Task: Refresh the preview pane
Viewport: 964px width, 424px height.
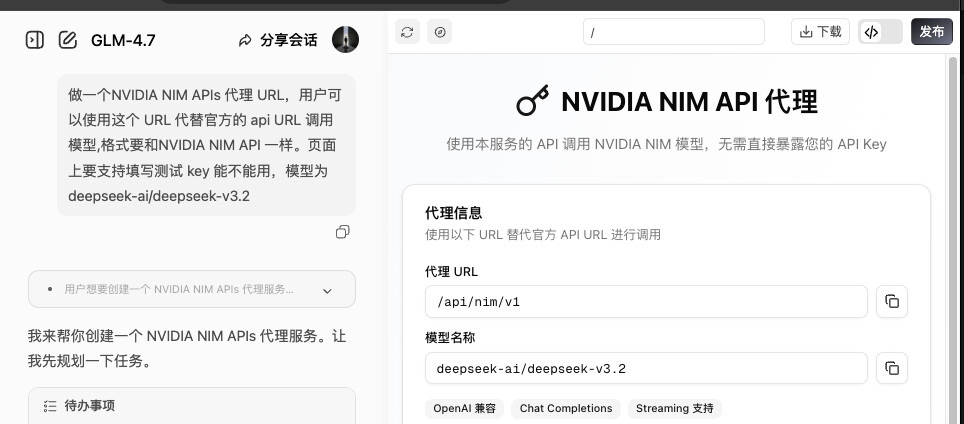Action: coord(407,32)
